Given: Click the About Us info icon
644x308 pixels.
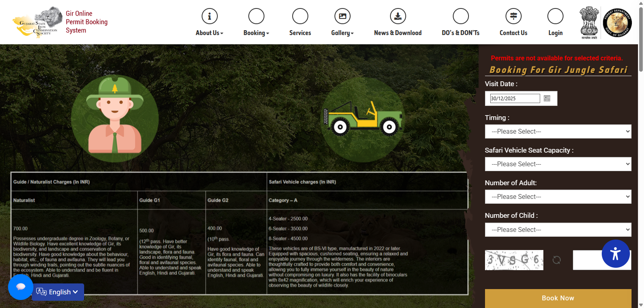Looking at the screenshot, I should [x=209, y=17].
